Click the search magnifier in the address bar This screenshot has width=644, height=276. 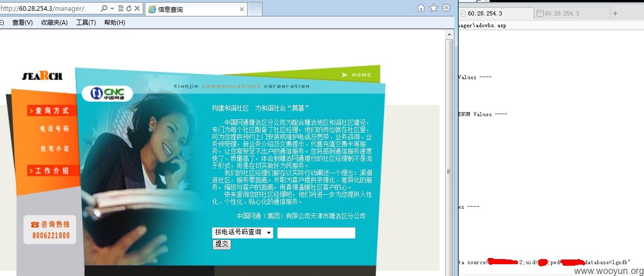coord(104,9)
